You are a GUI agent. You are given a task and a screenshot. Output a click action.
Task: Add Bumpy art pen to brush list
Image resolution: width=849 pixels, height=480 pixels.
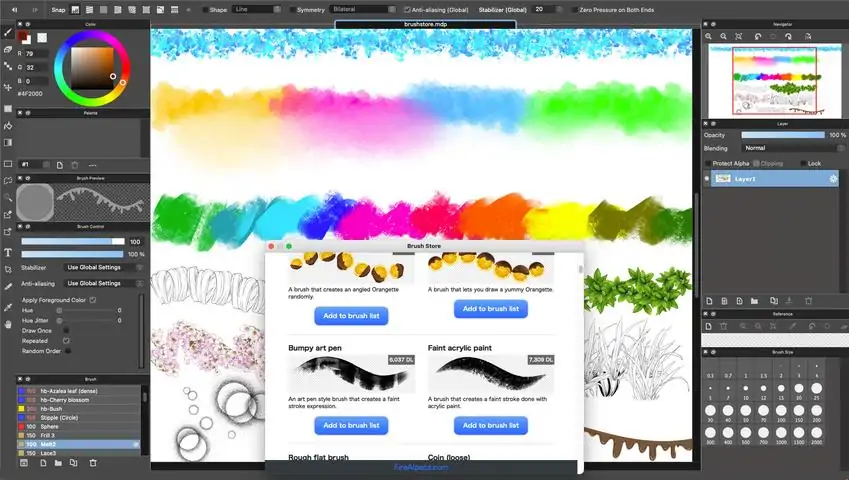pyautogui.click(x=351, y=425)
